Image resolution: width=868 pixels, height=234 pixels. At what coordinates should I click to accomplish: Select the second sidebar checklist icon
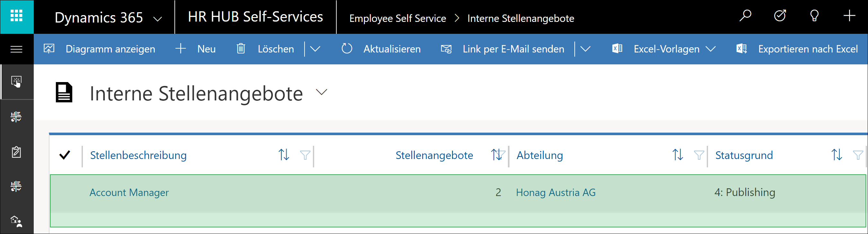[x=16, y=117]
